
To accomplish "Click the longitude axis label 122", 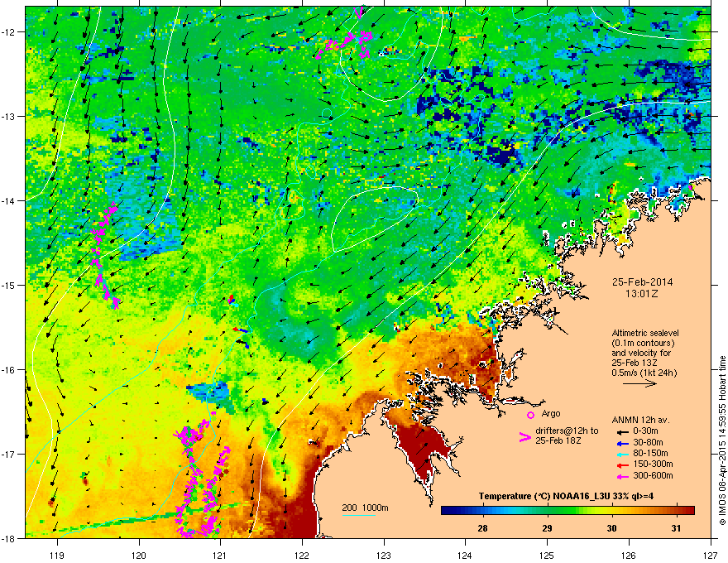I will (302, 555).
